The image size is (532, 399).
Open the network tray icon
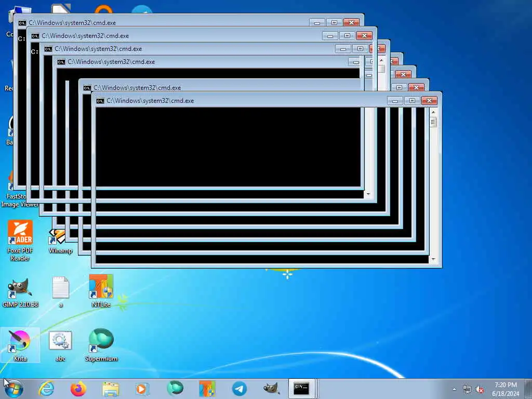467,390
